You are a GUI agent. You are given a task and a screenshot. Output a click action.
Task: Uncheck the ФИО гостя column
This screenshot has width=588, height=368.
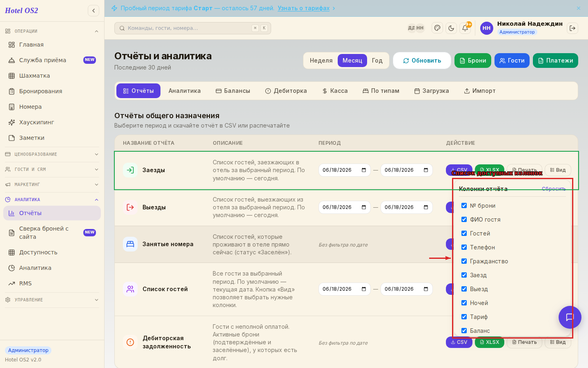(x=464, y=220)
